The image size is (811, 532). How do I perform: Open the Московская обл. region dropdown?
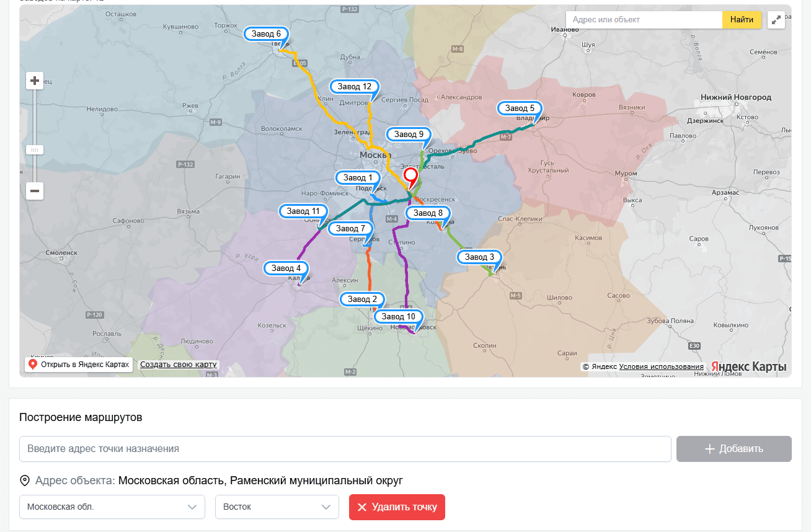pyautogui.click(x=112, y=507)
